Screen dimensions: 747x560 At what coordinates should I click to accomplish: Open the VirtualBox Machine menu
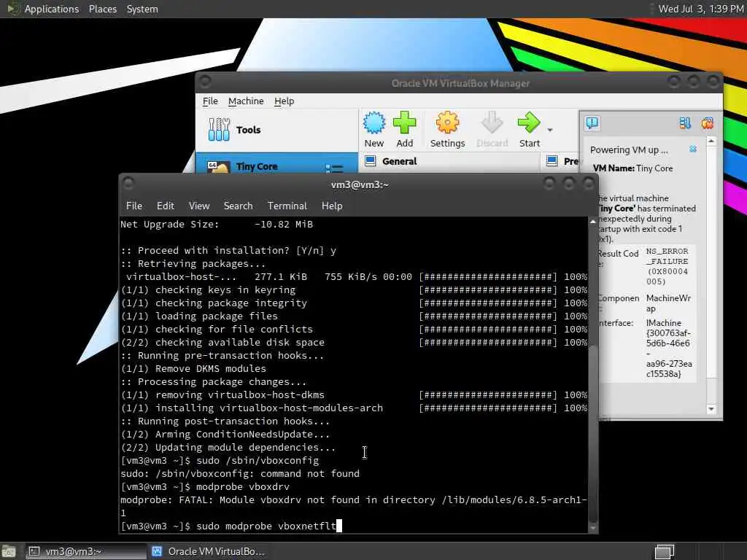[246, 101]
